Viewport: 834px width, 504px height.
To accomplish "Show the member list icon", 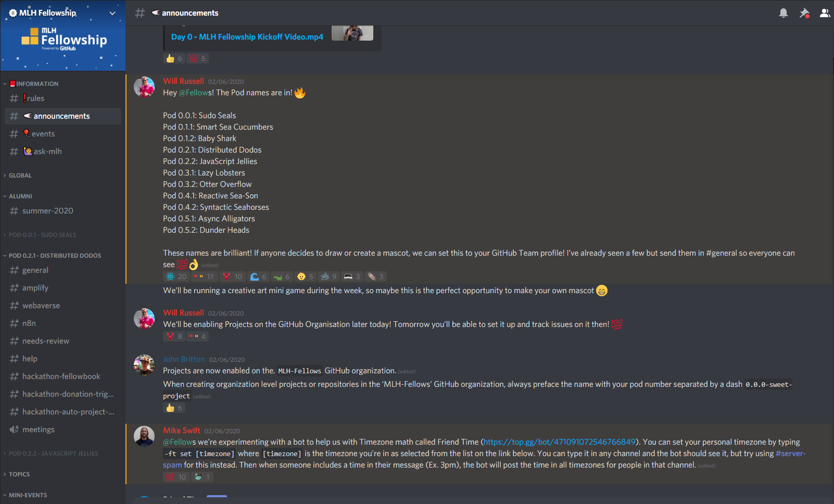I will (x=825, y=13).
